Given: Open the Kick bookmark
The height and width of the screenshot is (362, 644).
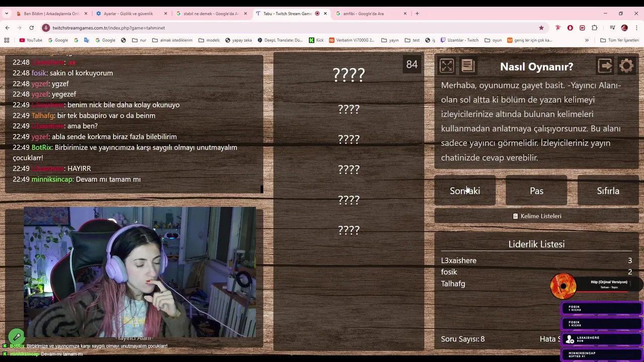Looking at the screenshot, I should 316,40.
